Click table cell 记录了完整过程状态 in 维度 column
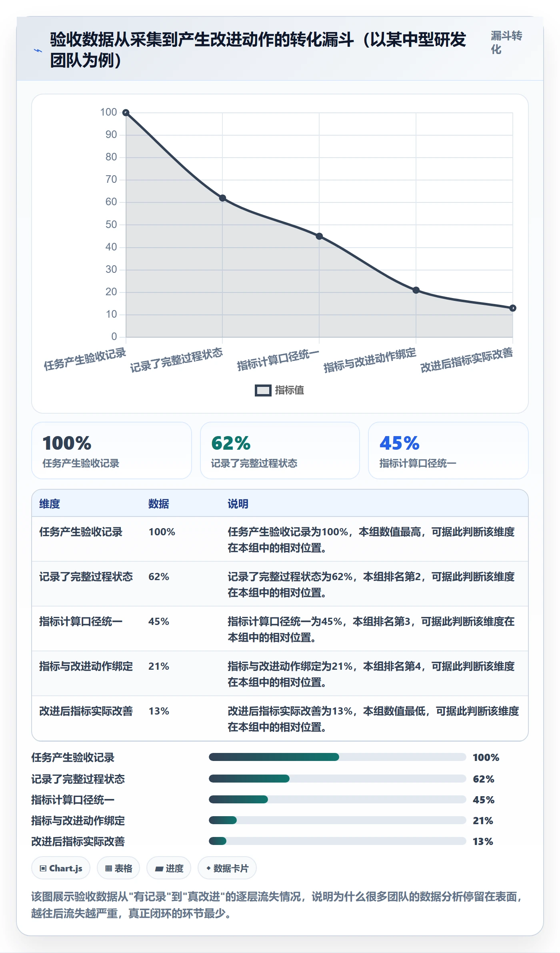The height and width of the screenshot is (953, 560). [86, 577]
